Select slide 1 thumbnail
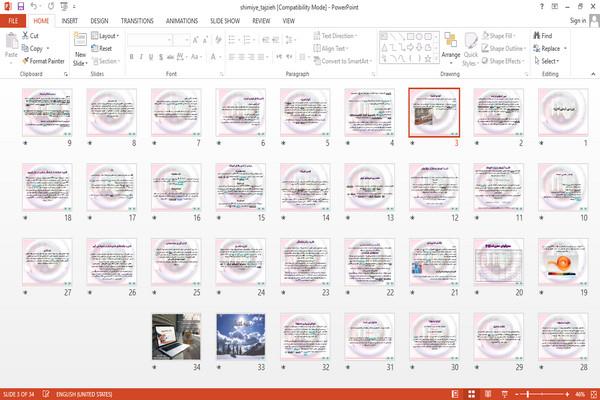The width and height of the screenshot is (600, 400). coord(563,112)
